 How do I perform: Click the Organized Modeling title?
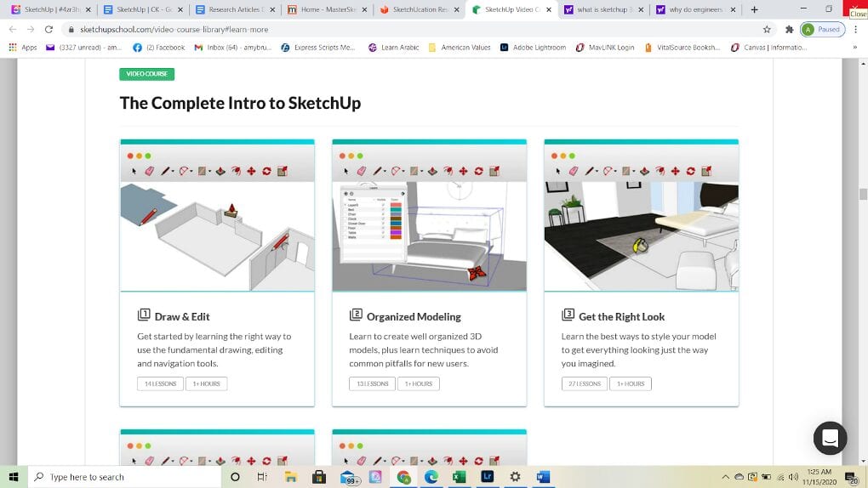click(414, 316)
